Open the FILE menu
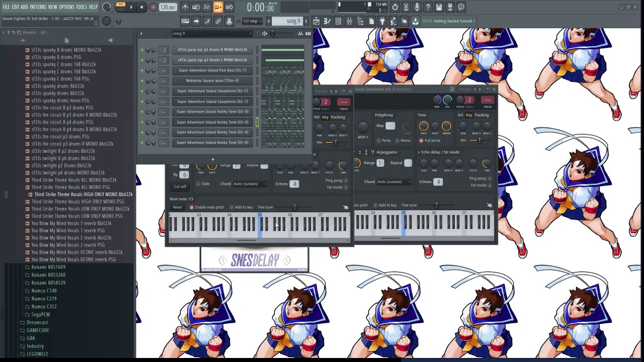 coord(6,7)
